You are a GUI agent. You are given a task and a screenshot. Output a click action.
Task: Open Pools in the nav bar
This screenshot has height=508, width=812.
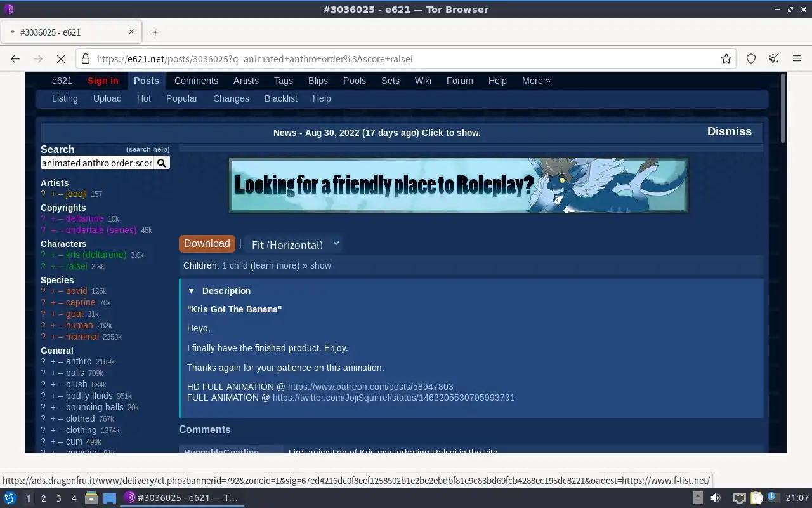pos(355,81)
